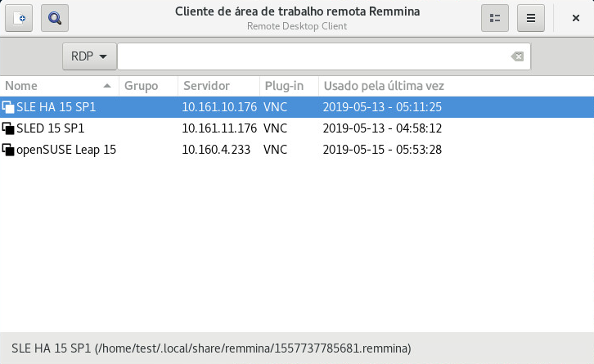Select the 10.160.4.233 server entry

click(216, 150)
